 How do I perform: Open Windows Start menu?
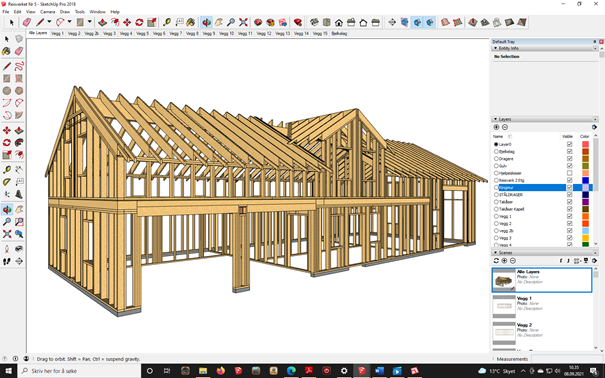tap(8, 371)
